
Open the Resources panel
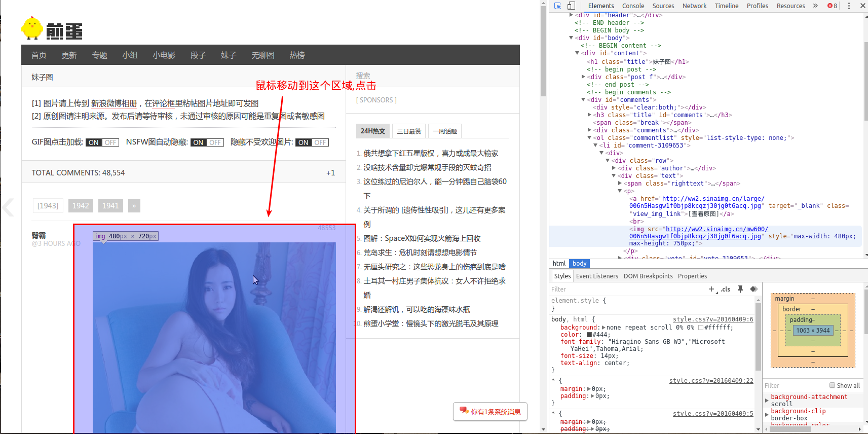coord(790,6)
